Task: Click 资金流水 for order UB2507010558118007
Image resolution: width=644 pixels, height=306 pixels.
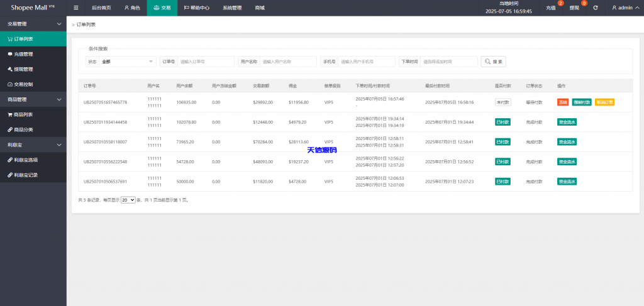Action: coord(567,142)
